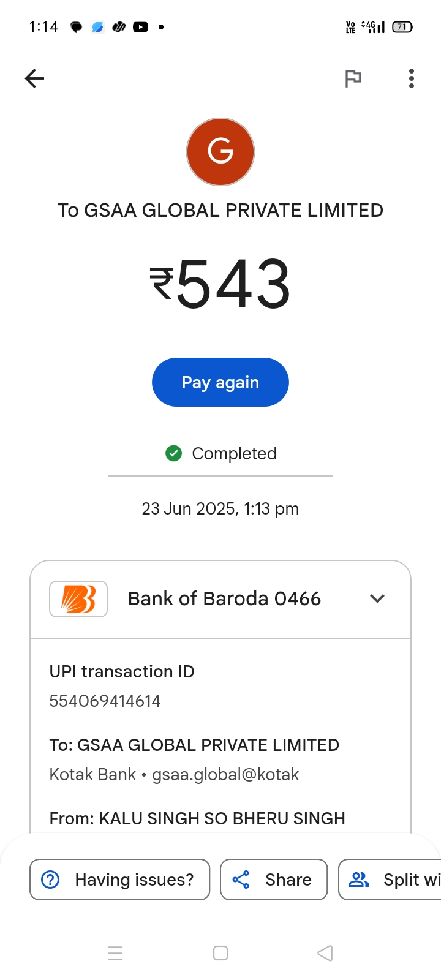Tap the Split with button

tap(392, 880)
